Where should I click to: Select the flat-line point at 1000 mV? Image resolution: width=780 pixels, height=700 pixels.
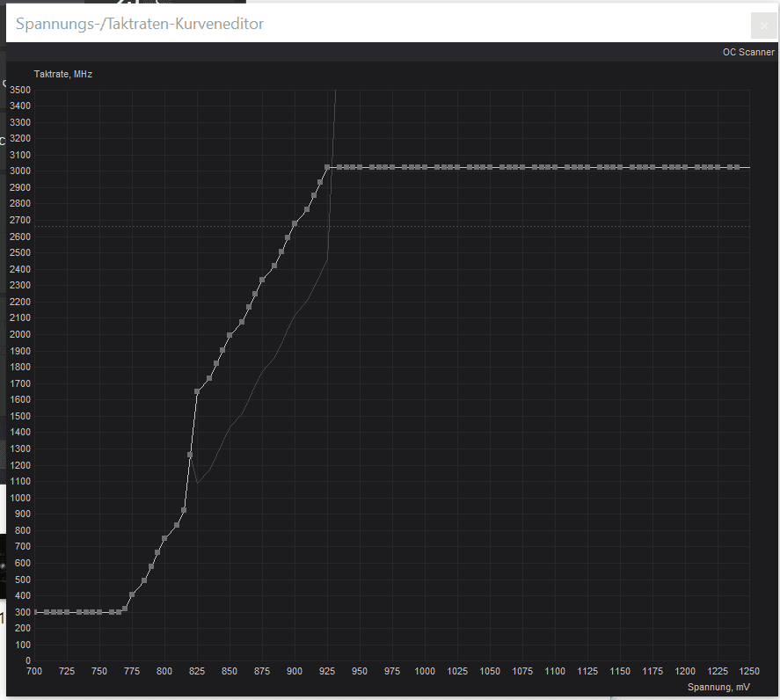click(425, 167)
